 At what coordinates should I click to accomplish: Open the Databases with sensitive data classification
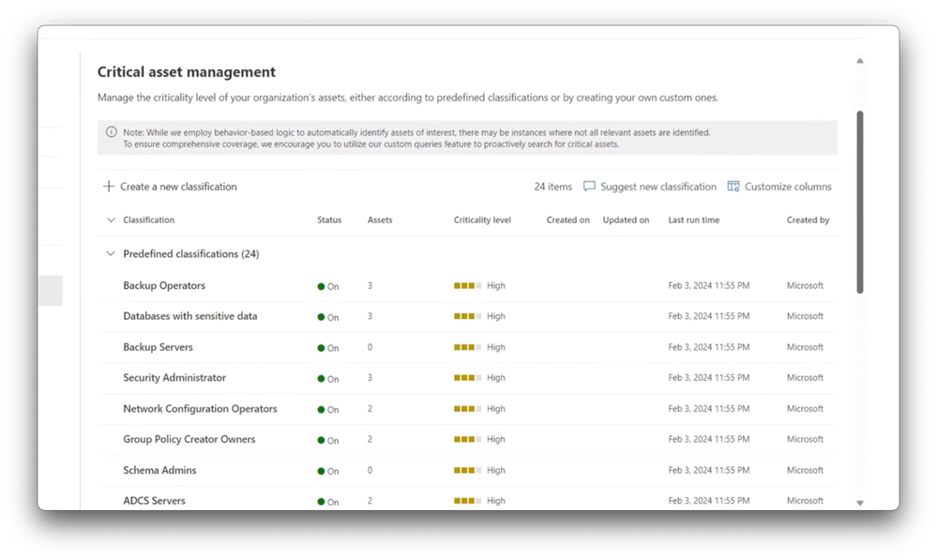click(190, 316)
